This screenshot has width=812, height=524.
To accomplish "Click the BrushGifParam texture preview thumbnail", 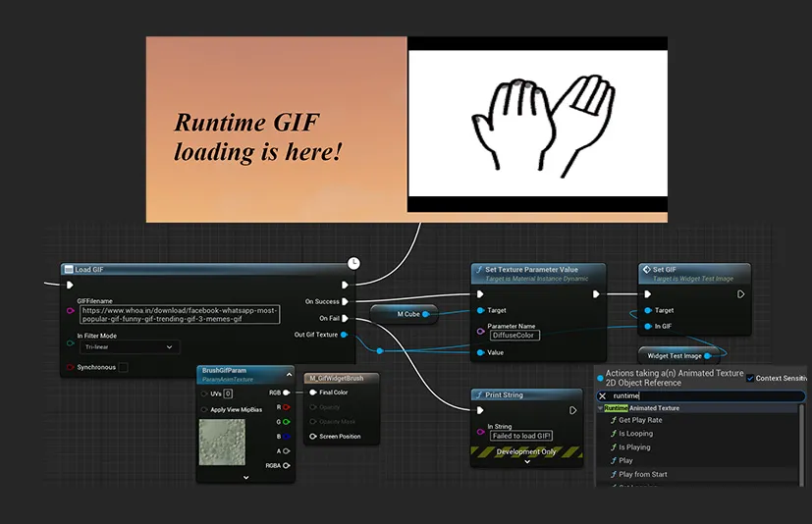I will pyautogui.click(x=222, y=443).
